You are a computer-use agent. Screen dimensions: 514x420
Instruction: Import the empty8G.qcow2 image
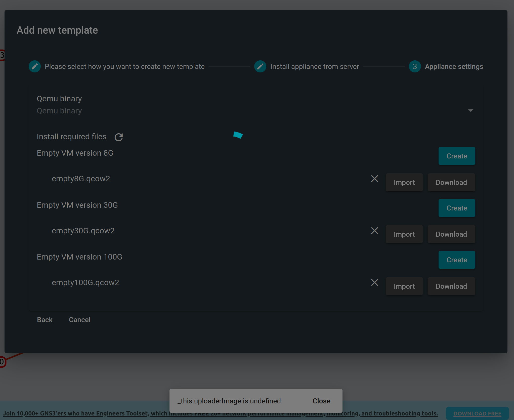click(404, 182)
